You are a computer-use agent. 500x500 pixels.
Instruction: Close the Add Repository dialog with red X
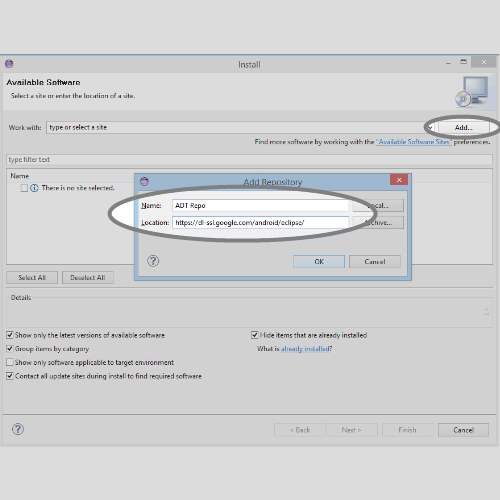399,180
